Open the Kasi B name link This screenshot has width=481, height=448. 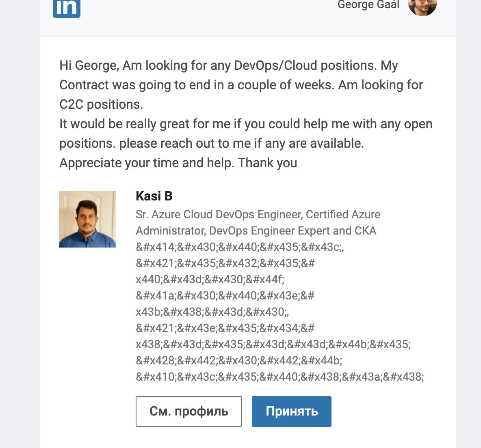pyautogui.click(x=154, y=196)
